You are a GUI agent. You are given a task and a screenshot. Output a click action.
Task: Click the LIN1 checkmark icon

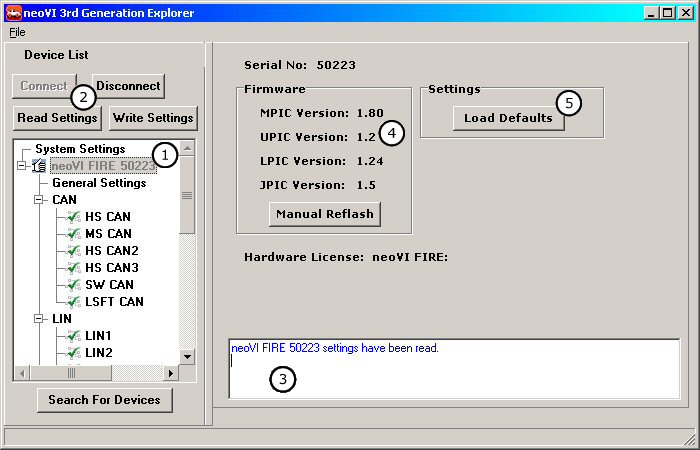pyautogui.click(x=74, y=336)
